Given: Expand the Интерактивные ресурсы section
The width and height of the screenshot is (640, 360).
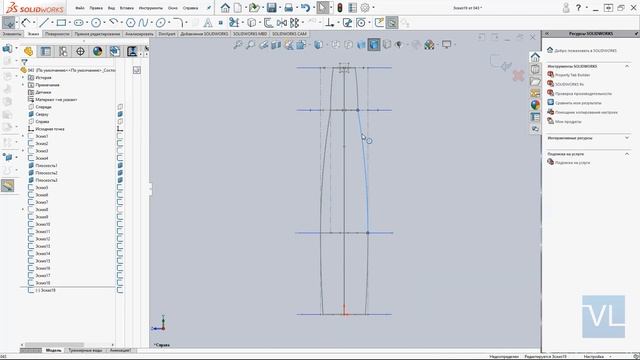Looking at the screenshot, I should click(x=627, y=138).
